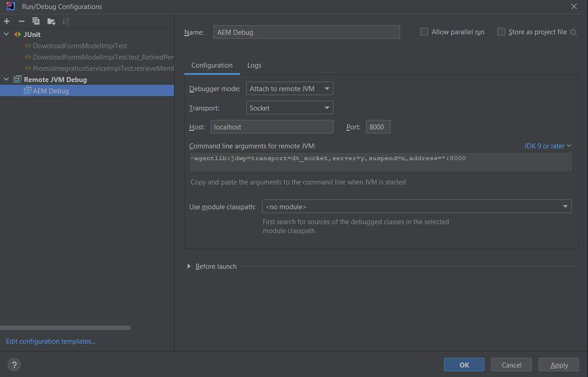Image resolution: width=588 pixels, height=377 pixels.
Task: Toggle the Store as project file checkbox
Action: pyautogui.click(x=501, y=32)
